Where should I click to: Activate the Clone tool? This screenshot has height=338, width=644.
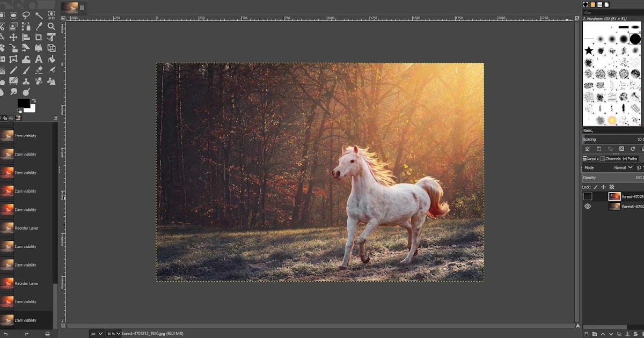click(x=26, y=80)
